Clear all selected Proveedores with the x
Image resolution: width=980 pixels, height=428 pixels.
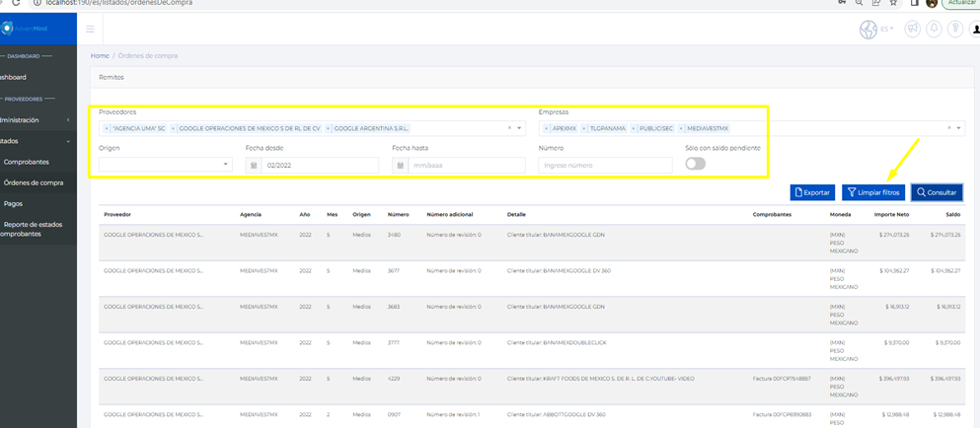509,127
